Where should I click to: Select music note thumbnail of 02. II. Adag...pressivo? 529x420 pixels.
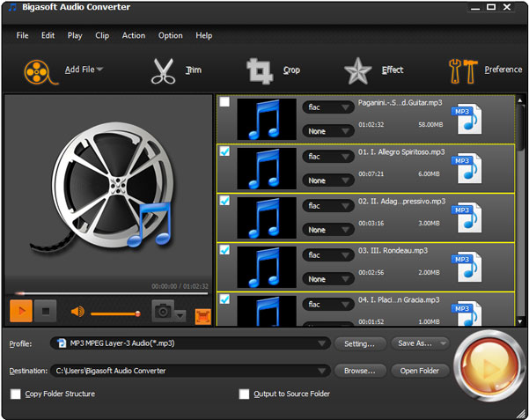(267, 217)
